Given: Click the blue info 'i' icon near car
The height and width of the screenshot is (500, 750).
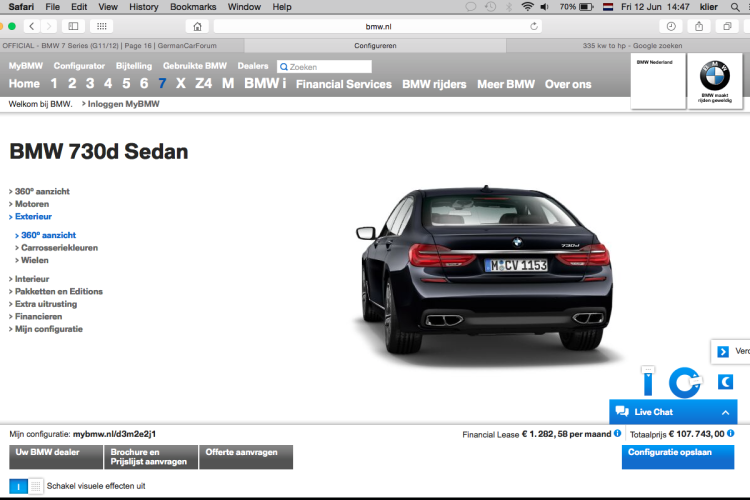Looking at the screenshot, I should point(648,381).
